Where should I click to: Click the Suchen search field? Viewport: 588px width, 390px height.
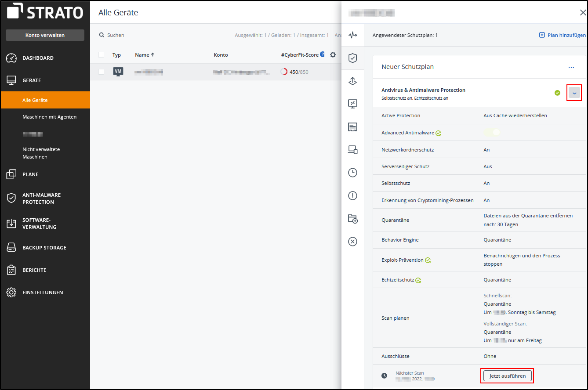click(116, 35)
